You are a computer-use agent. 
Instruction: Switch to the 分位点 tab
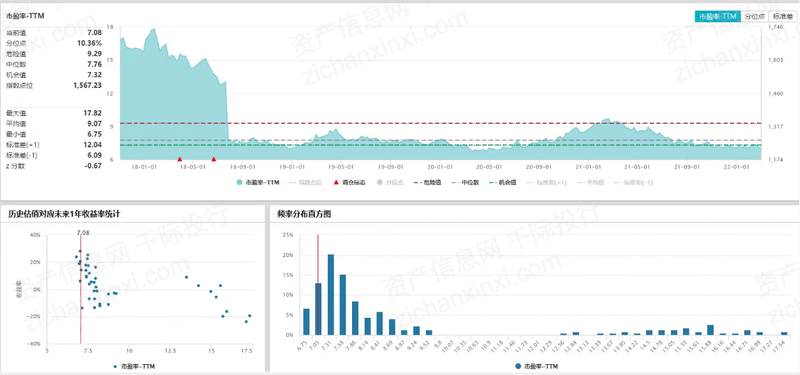(754, 16)
